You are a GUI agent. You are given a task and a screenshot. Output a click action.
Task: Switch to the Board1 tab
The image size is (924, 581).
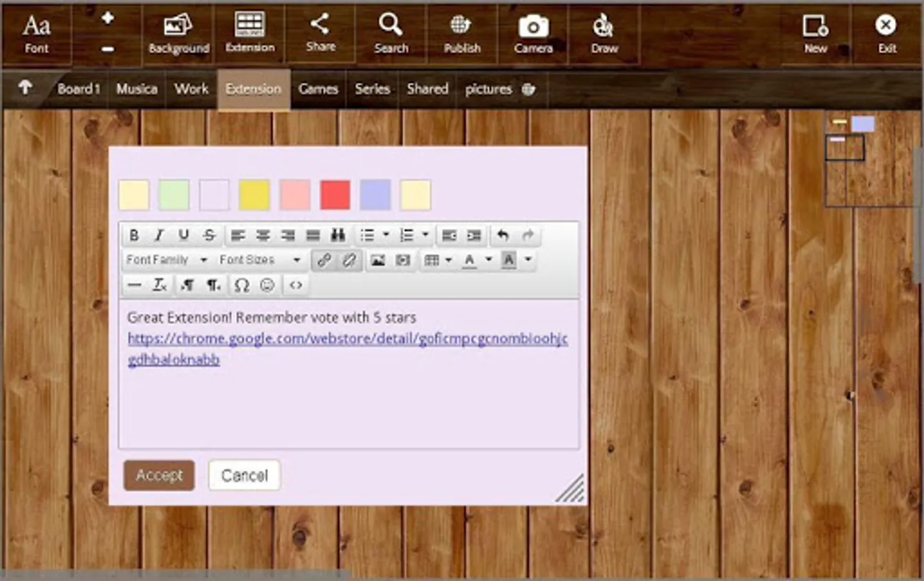pos(78,89)
